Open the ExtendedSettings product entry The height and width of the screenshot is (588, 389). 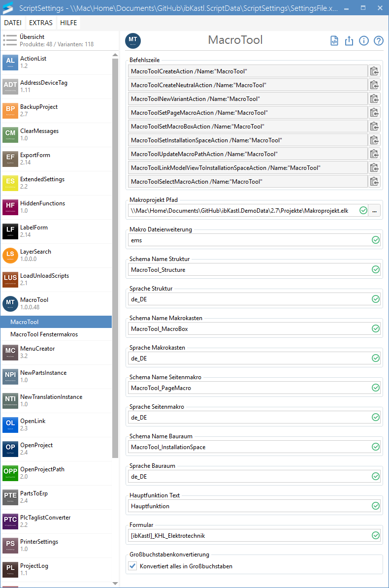point(42,183)
